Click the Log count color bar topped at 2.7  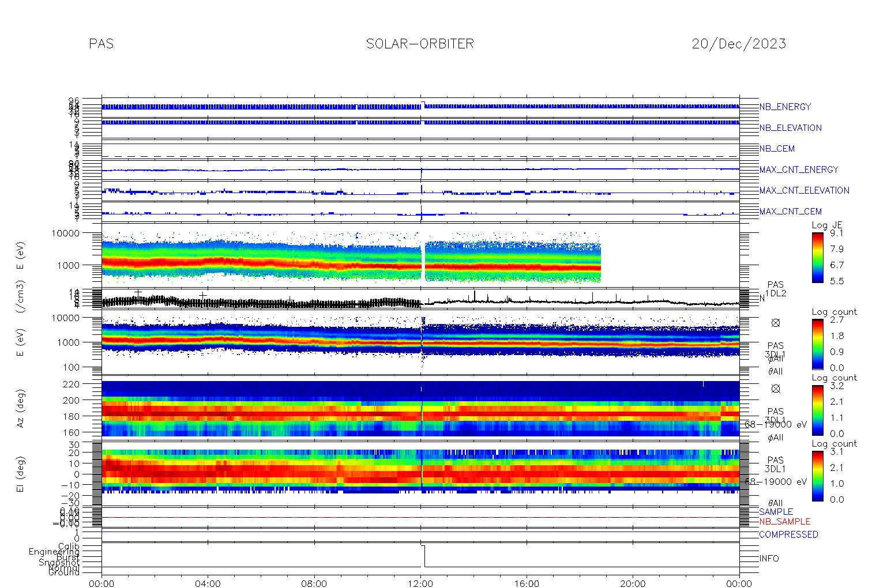[x=817, y=344]
